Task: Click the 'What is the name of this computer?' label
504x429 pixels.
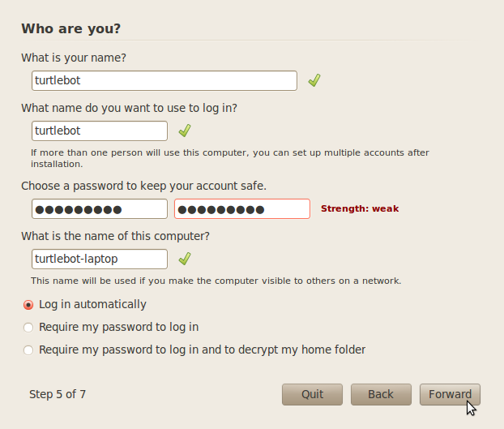Action: [x=115, y=236]
